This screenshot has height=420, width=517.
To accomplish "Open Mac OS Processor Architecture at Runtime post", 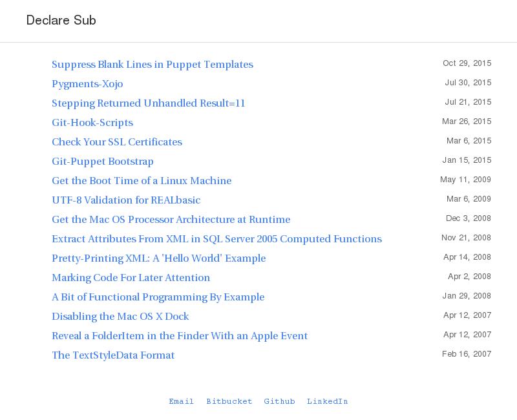I will tap(171, 220).
